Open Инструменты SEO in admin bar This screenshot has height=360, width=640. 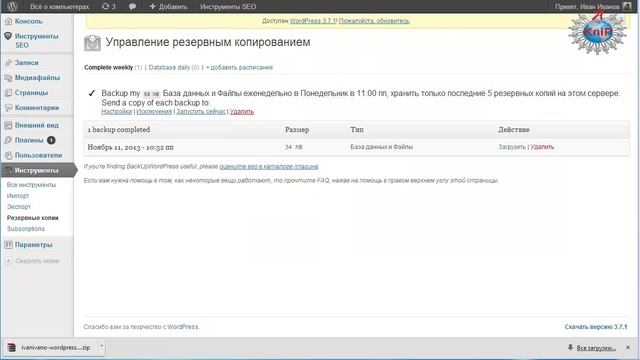click(228, 7)
